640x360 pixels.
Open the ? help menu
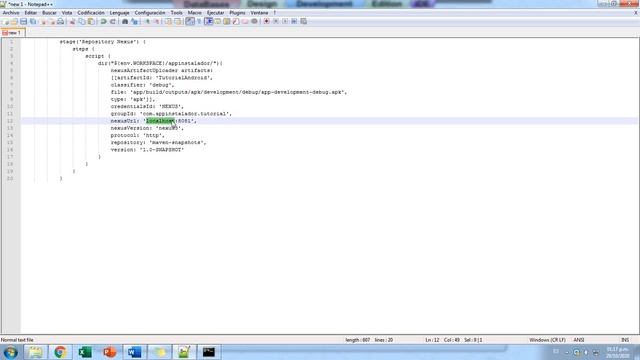click(275, 13)
